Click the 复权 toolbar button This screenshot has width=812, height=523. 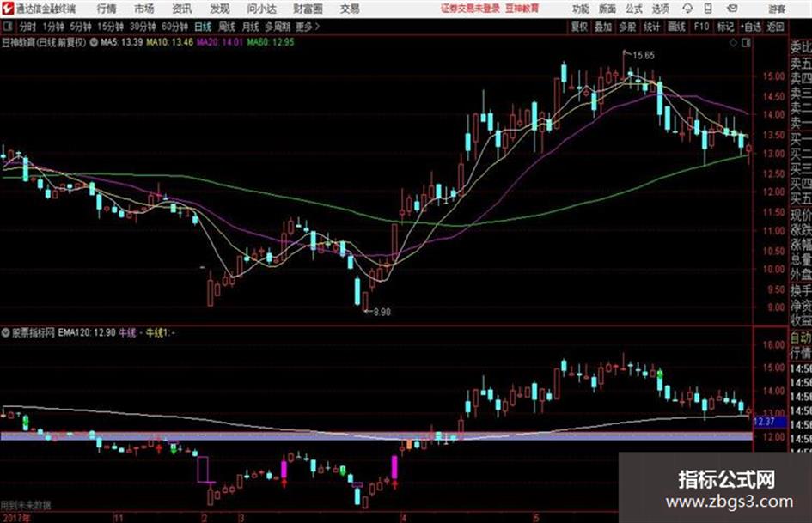coord(579,27)
